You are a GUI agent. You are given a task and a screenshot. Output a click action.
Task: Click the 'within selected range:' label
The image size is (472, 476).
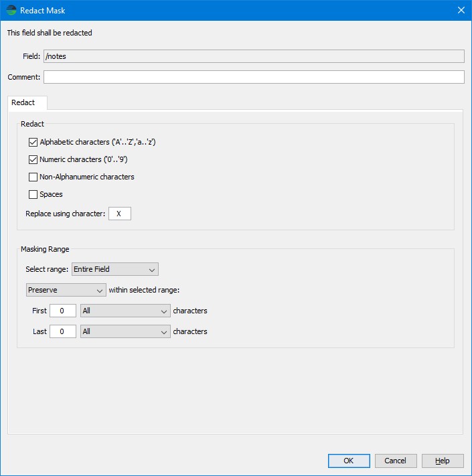click(x=144, y=290)
